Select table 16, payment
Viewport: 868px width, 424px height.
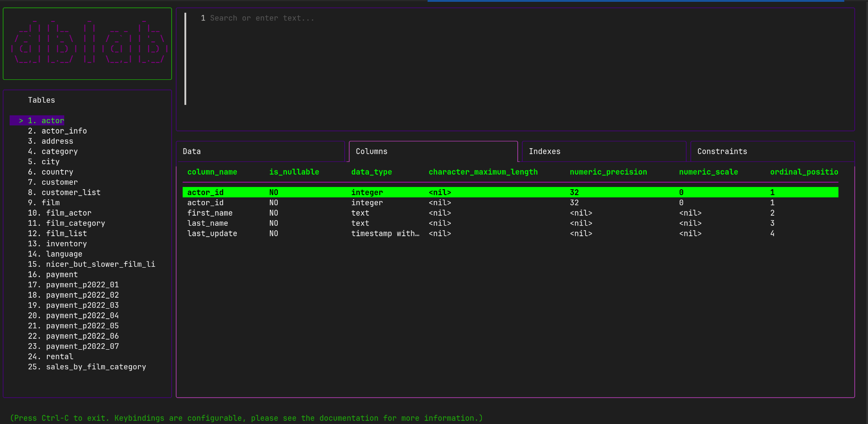point(53,274)
